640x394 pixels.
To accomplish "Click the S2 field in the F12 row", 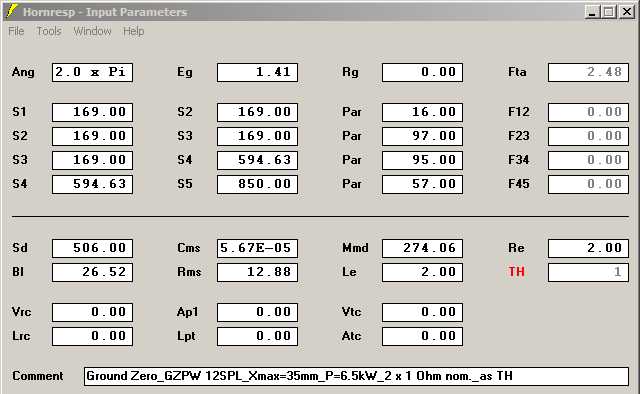I will (x=257, y=112).
